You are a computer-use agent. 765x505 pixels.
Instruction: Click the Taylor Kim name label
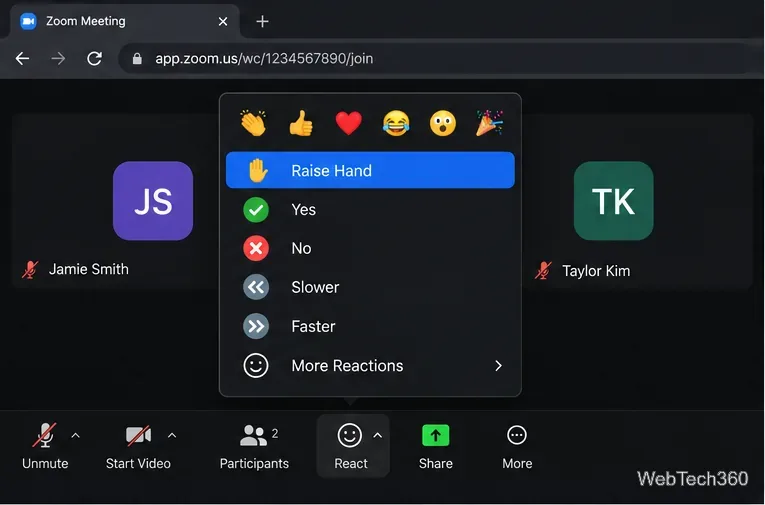coord(596,271)
